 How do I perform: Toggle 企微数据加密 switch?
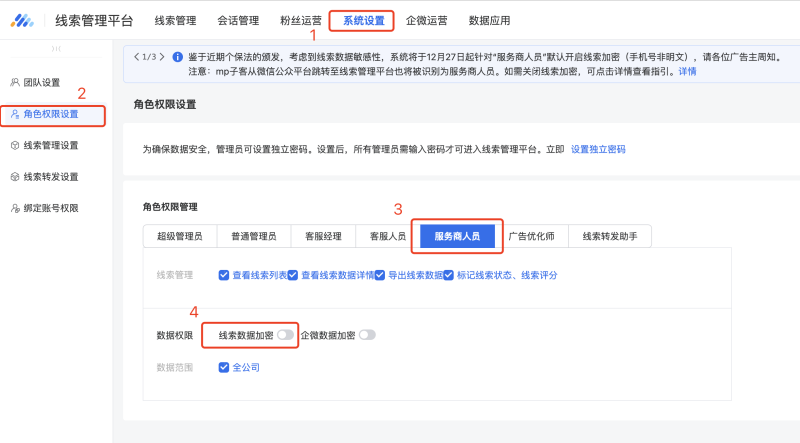pos(367,335)
